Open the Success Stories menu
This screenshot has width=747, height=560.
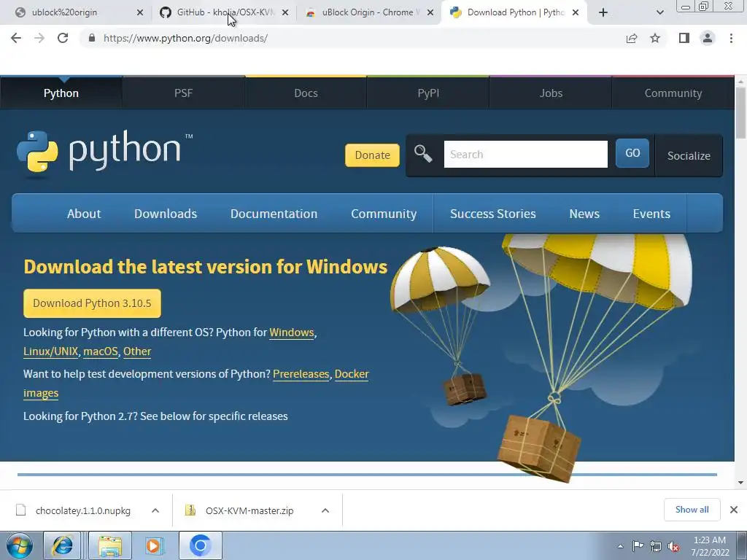pos(493,214)
